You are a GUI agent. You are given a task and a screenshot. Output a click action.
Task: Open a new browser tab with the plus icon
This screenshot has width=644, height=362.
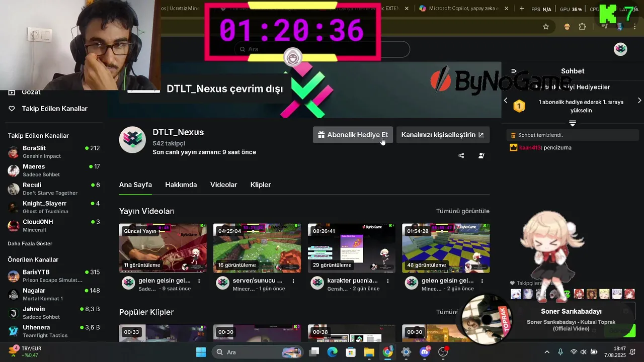(522, 9)
